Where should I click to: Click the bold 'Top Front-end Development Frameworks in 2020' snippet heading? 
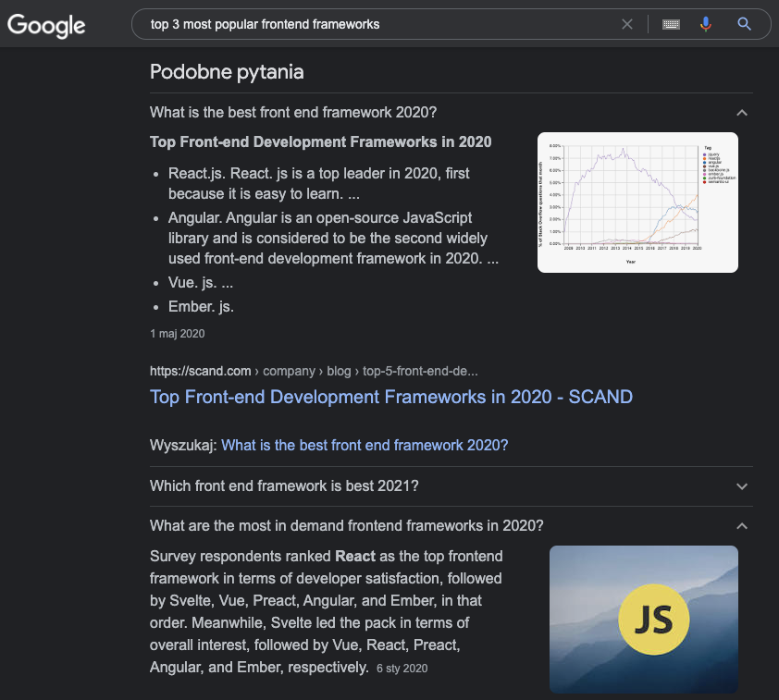click(x=320, y=142)
